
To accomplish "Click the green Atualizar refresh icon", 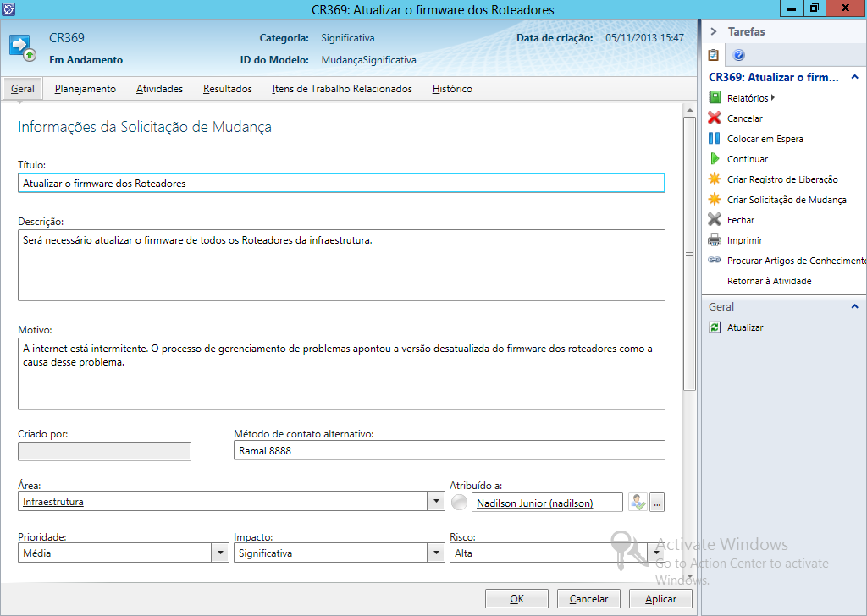I will (715, 327).
